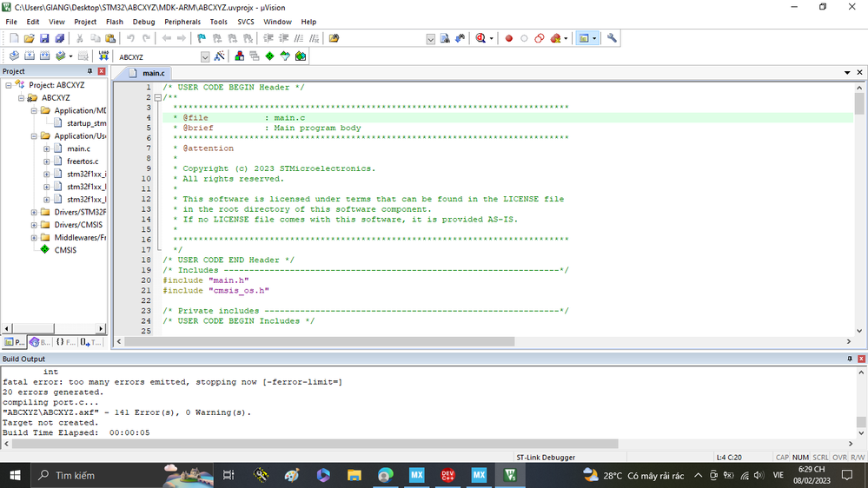This screenshot has width=868, height=488.
Task: Open the Flash menu
Action: (115, 22)
